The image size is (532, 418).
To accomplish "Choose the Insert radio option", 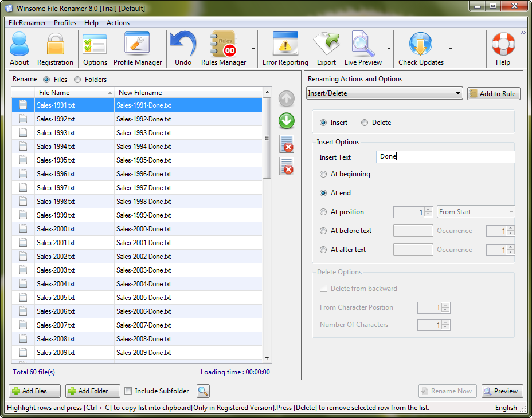I will tap(323, 123).
